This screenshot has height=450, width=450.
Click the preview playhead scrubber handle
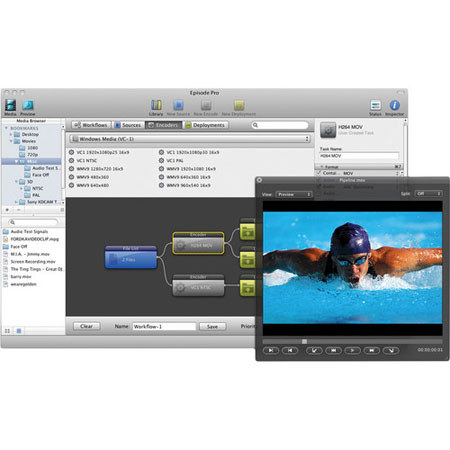tap(304, 341)
